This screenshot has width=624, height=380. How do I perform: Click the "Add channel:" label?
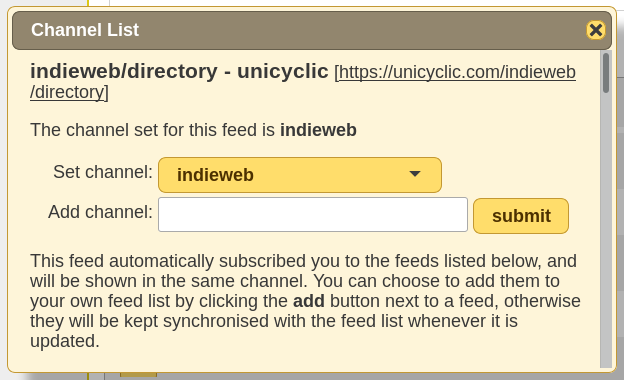[100, 212]
